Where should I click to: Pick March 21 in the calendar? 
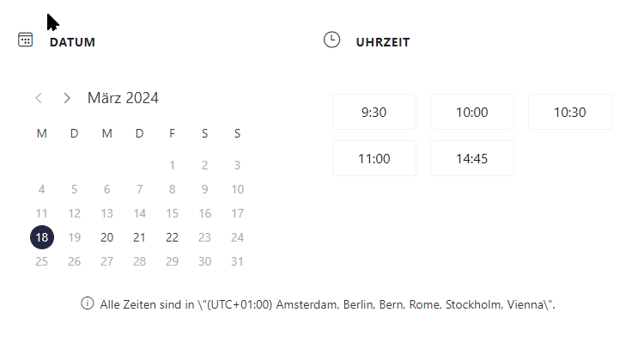tap(140, 237)
